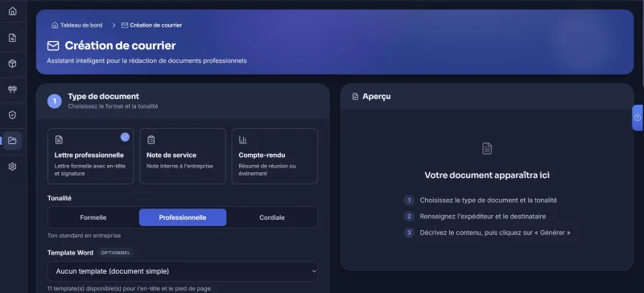This screenshot has height=293, width=644.
Task: Select the Compte-rendu document type
Action: tap(275, 156)
